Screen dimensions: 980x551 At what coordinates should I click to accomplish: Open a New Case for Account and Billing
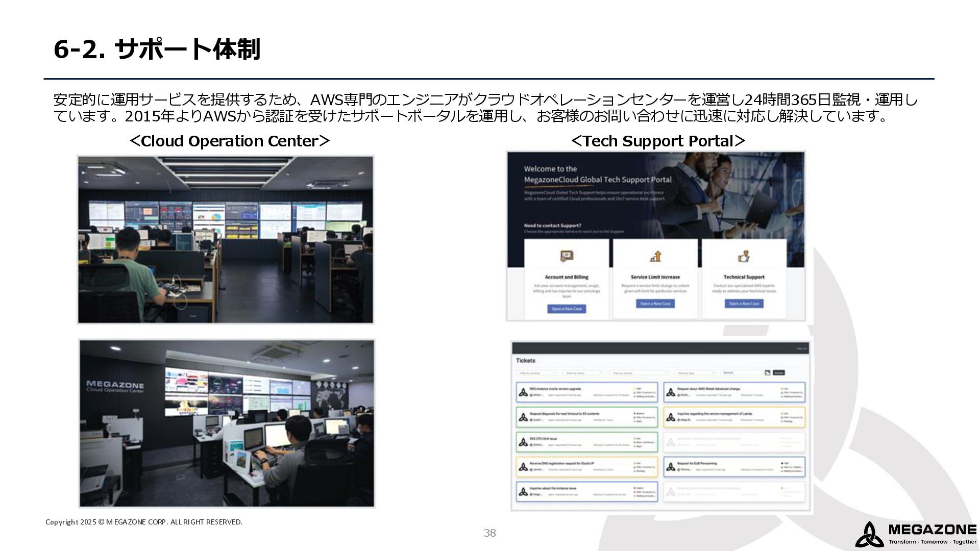tap(567, 309)
